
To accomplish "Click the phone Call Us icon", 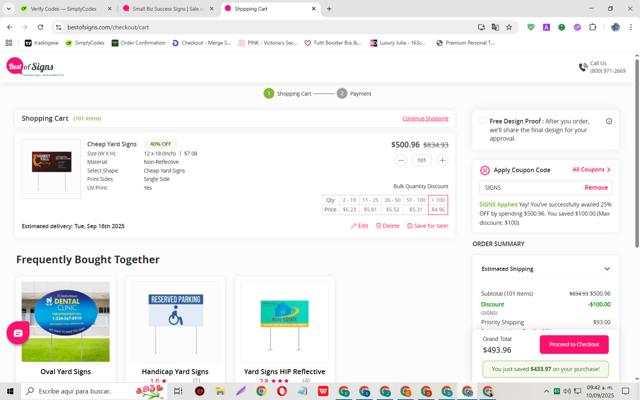I will (x=583, y=67).
